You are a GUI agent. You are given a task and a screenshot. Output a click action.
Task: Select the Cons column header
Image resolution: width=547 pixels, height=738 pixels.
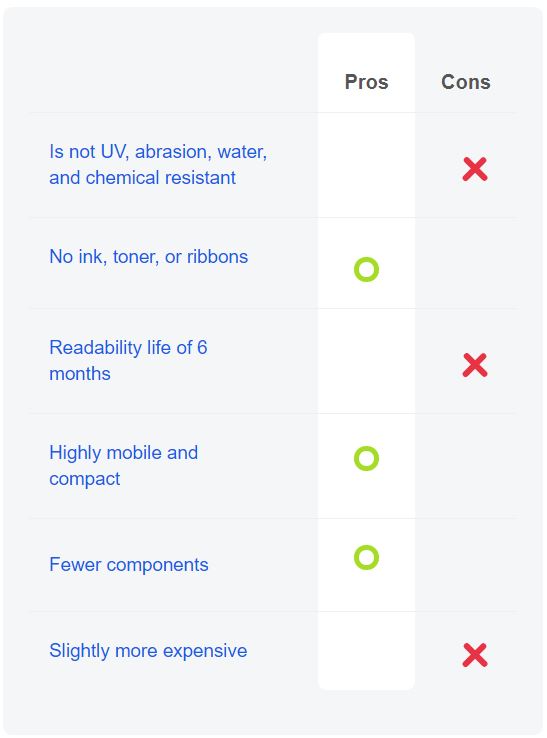(466, 82)
